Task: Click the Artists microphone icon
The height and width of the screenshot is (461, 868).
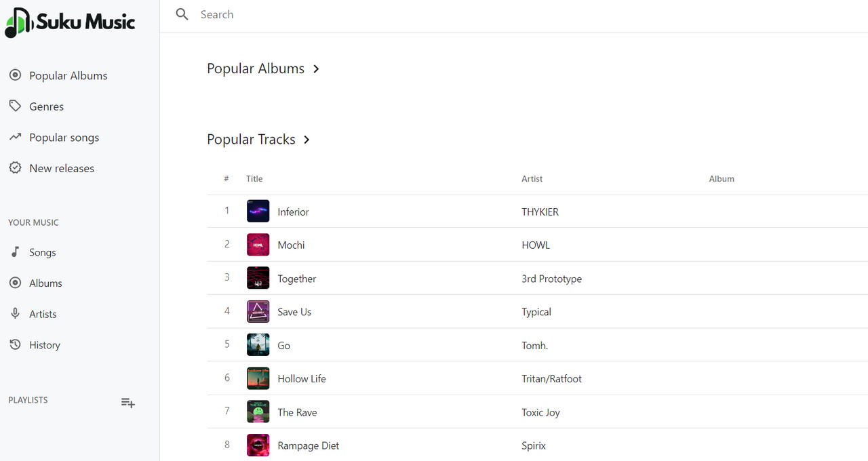Action: [x=15, y=314]
